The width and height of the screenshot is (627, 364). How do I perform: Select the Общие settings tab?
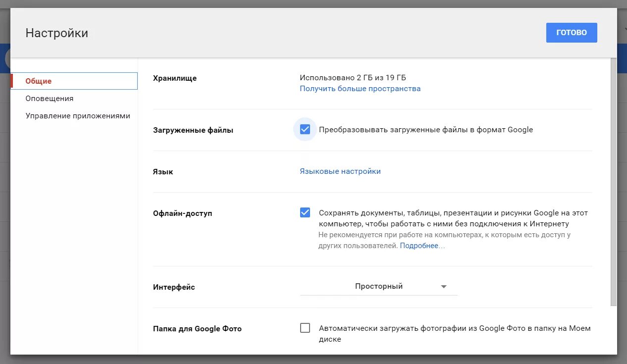coord(39,81)
